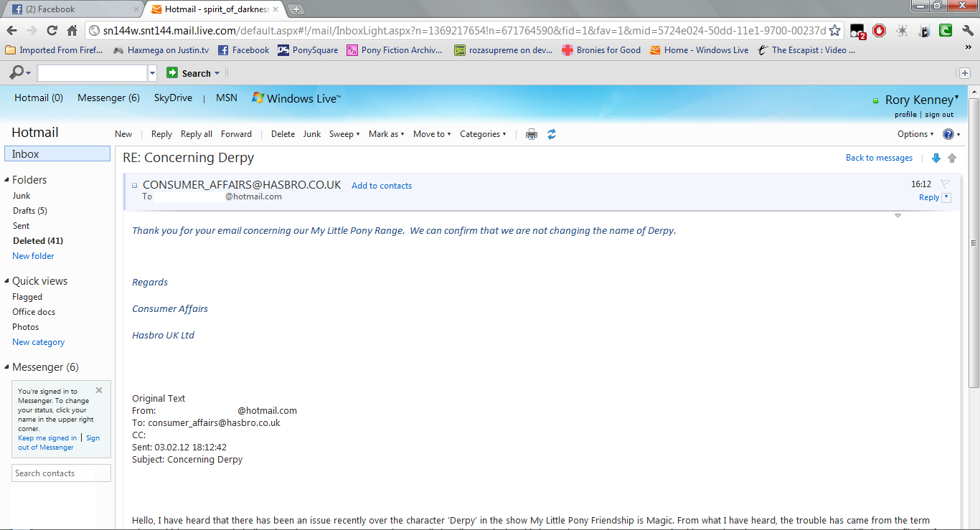Open the browser home page icon

pos(72,31)
